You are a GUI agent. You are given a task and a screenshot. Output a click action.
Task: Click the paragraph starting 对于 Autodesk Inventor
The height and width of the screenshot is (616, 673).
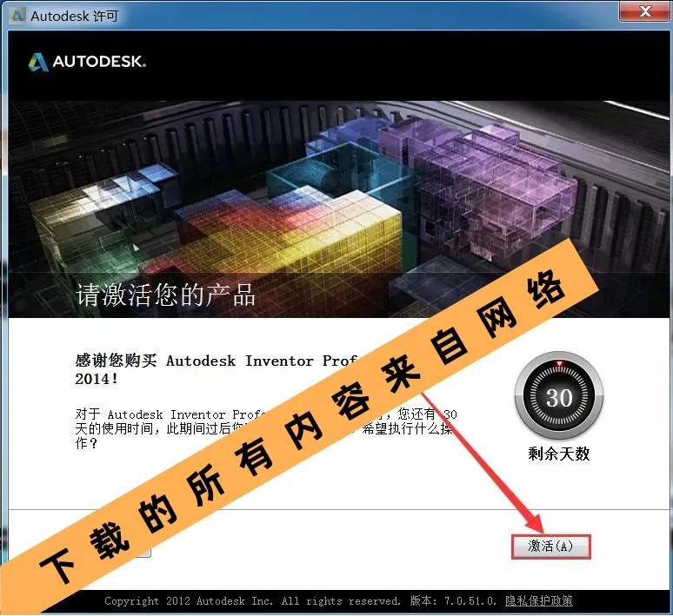(266, 428)
